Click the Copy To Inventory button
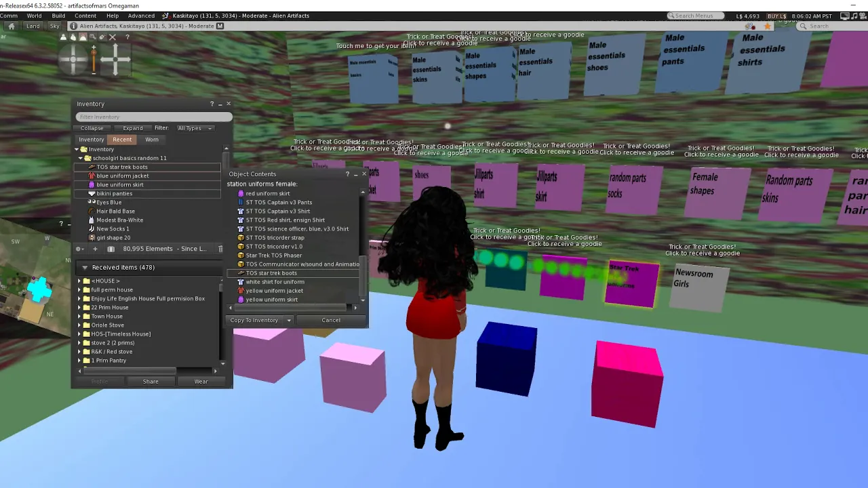The height and width of the screenshot is (488, 868). tap(255, 321)
